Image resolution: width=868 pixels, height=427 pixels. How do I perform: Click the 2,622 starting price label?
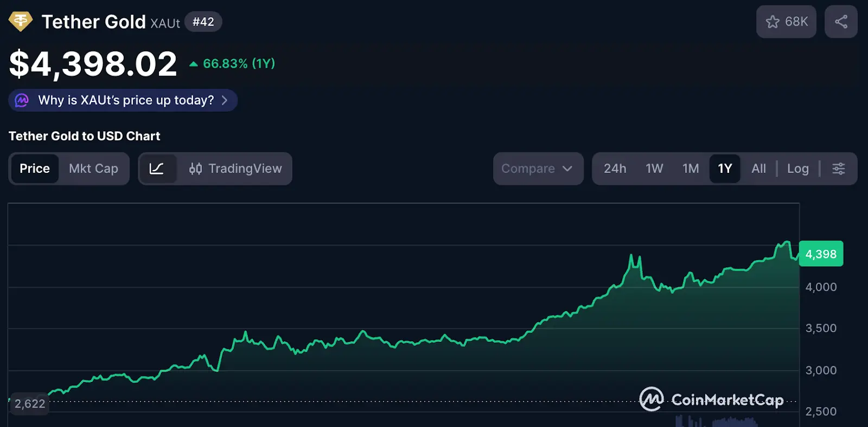click(30, 404)
